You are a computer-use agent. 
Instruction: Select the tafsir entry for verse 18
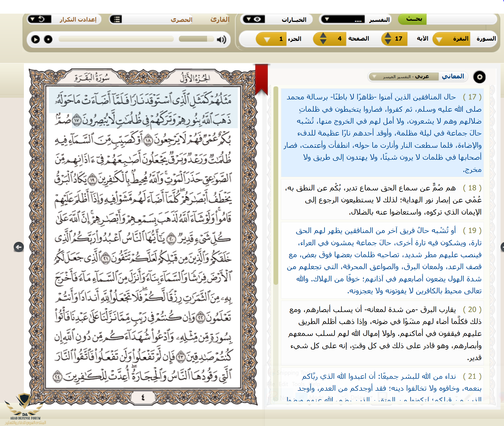pyautogui.click(x=382, y=199)
